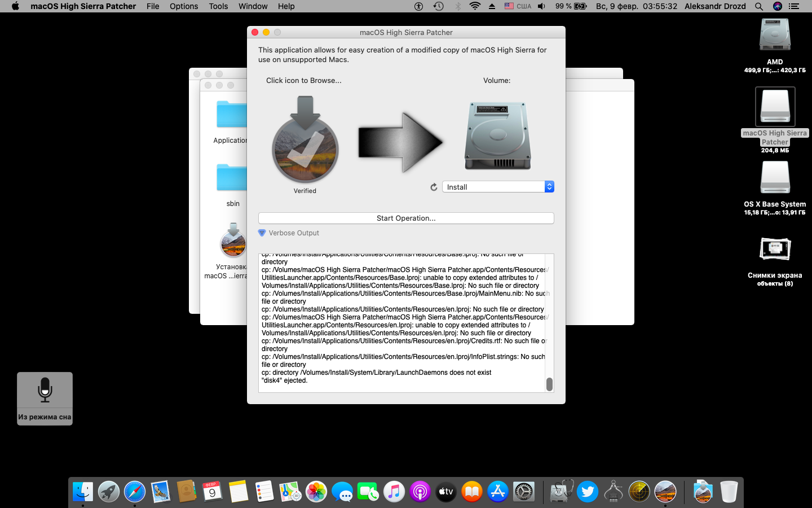The width and height of the screenshot is (812, 508).
Task: Select the OS X Base System desktop volume
Action: coord(775,177)
